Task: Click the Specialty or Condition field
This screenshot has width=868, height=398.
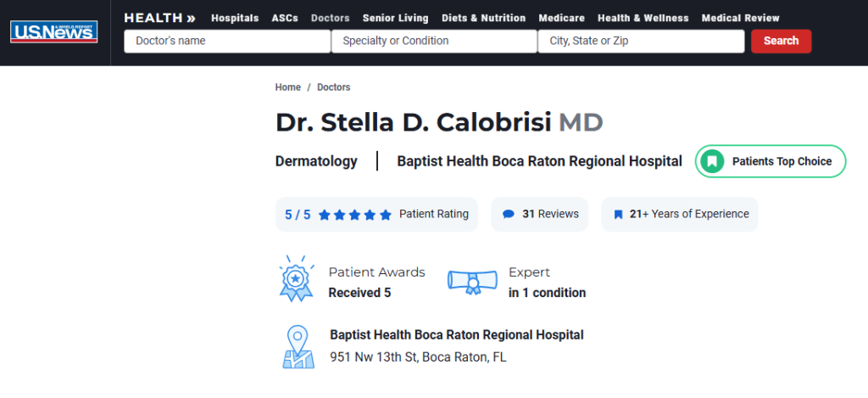Action: pyautogui.click(x=434, y=41)
